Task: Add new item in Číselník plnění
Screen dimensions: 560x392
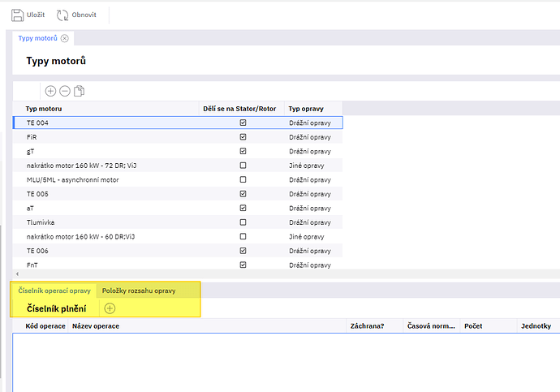Action: tap(110, 308)
